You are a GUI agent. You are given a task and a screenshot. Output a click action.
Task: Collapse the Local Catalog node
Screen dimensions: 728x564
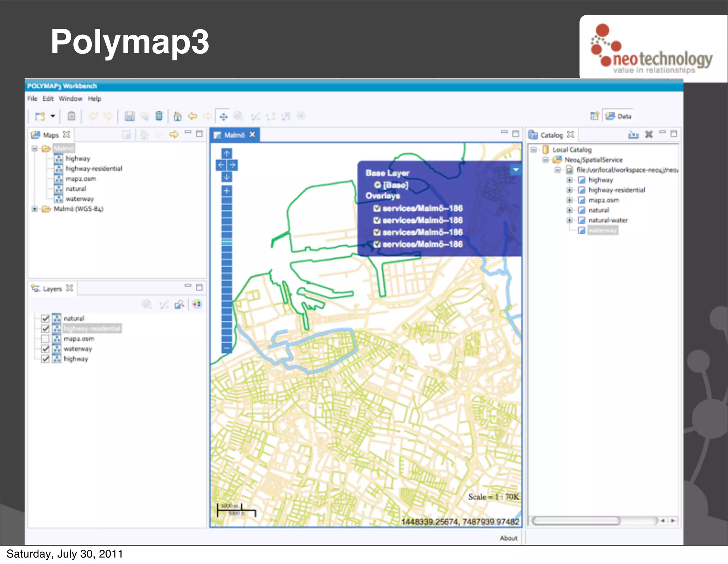pyautogui.click(x=534, y=150)
